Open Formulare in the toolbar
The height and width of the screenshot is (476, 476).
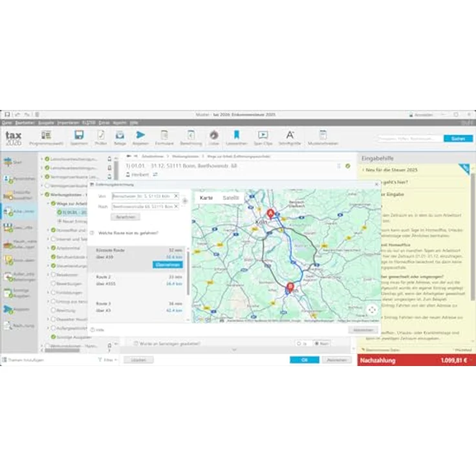(164, 138)
